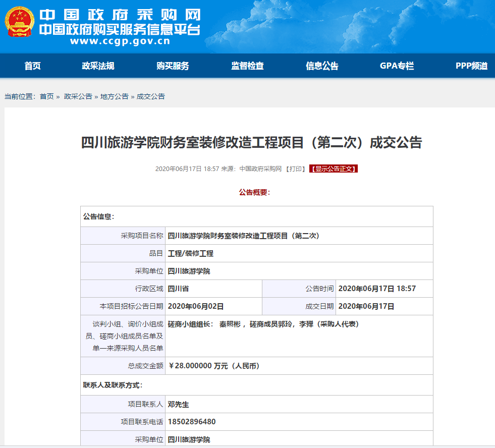The width and height of the screenshot is (495, 448).
Task: Click the 中国政府购买服务信息平台 subtitle
Action: [120, 30]
